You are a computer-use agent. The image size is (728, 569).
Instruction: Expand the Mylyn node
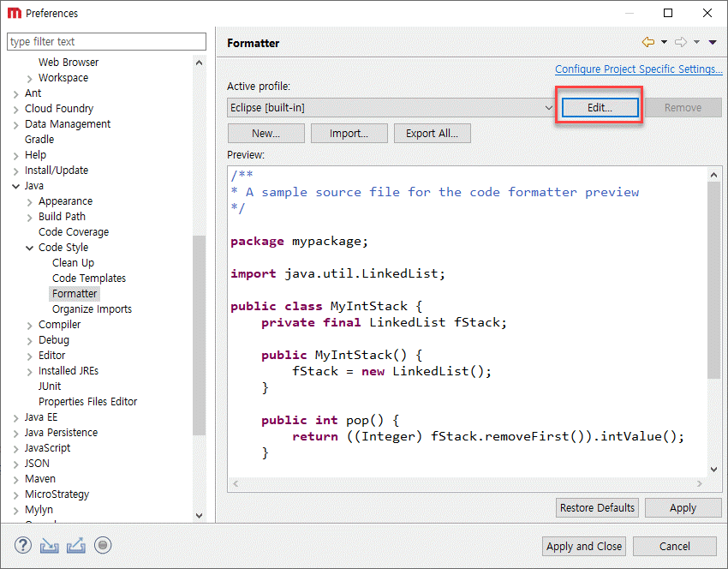pos(15,511)
